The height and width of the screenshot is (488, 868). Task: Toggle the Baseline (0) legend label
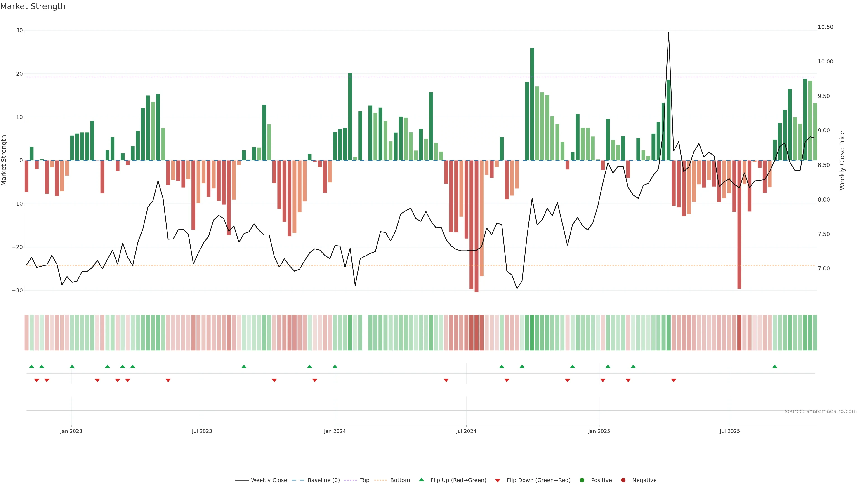pyautogui.click(x=323, y=480)
